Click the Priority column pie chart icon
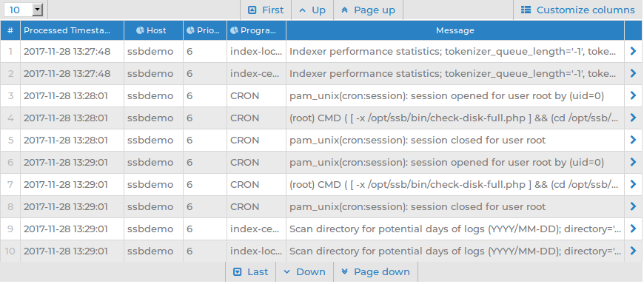The width and height of the screenshot is (644, 284). [x=190, y=30]
